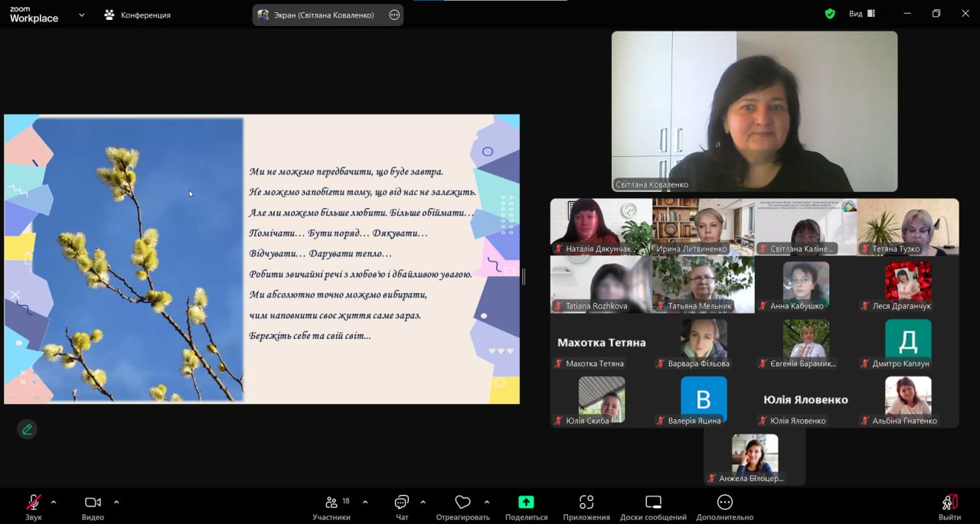Screen dimensions: 980x524
Task: Click the line "Помічати… Бути поряд… Дякувати…"
Action: [x=338, y=233]
